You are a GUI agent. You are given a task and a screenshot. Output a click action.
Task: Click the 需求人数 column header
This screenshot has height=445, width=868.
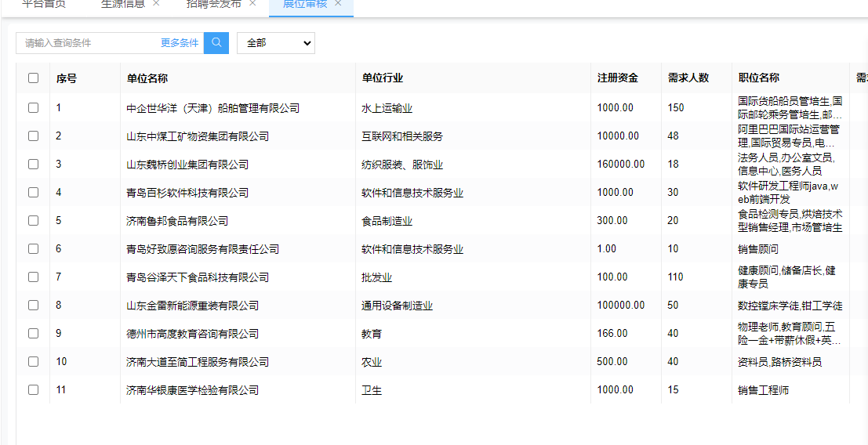[688, 78]
